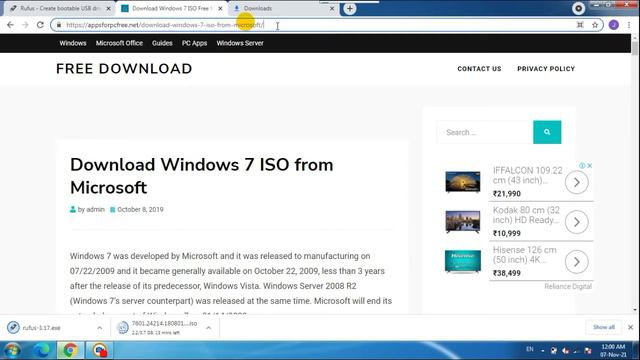Open Microsoft Edge from the taskbar
Viewport: 640px width, 360px height.
point(42,350)
